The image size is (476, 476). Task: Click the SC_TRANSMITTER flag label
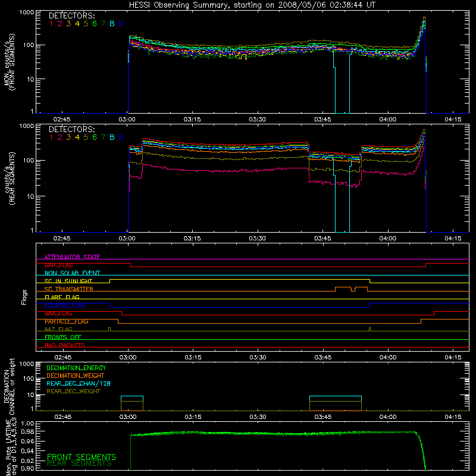pyautogui.click(x=69, y=289)
